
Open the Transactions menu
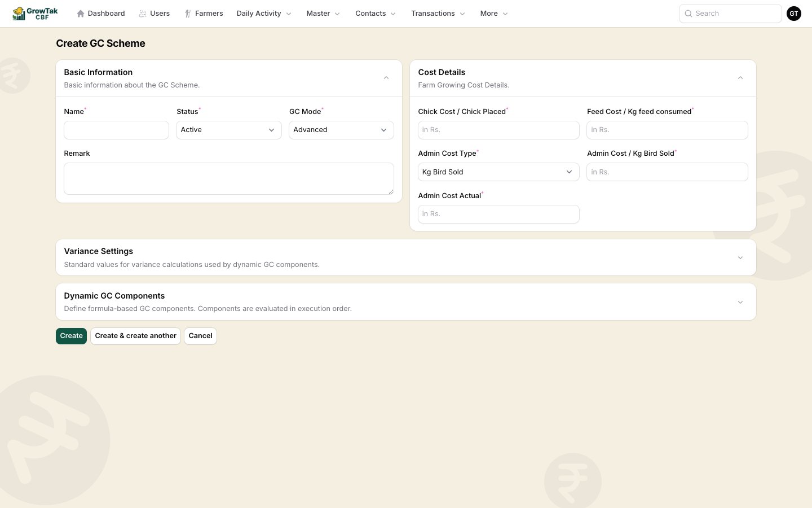pos(438,14)
